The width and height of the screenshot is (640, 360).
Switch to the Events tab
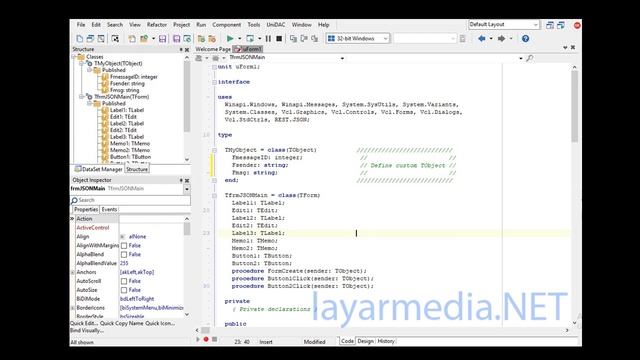(x=109, y=209)
